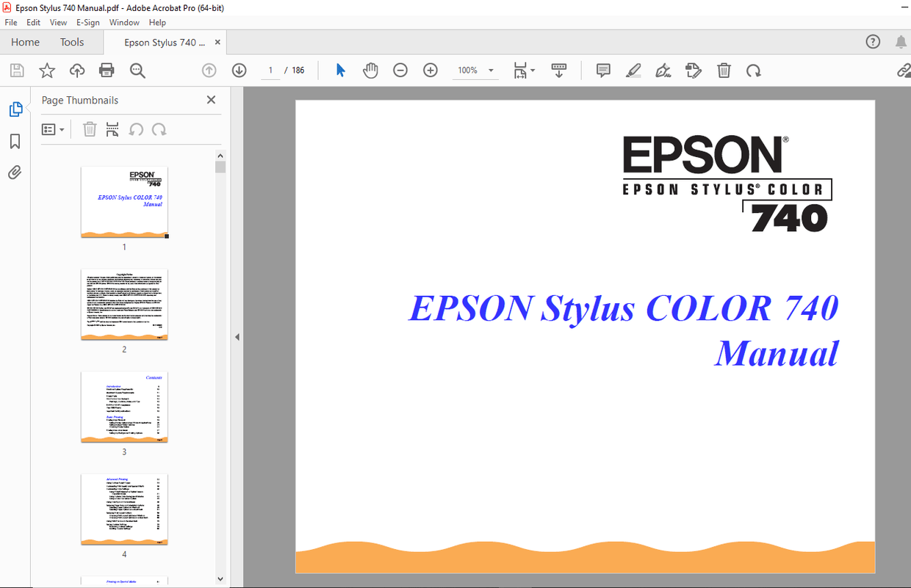911x588 pixels.
Task: Collapse the navigation pane with the side arrow
Action: tap(237, 336)
